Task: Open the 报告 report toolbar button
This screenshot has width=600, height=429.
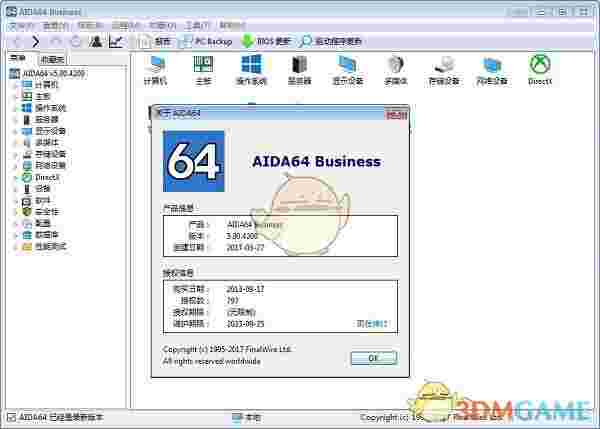Action: [155, 41]
